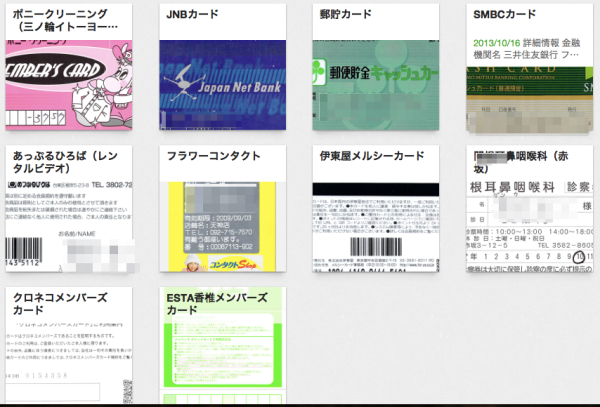Click the Japan Net Bank card image

[x=223, y=85]
